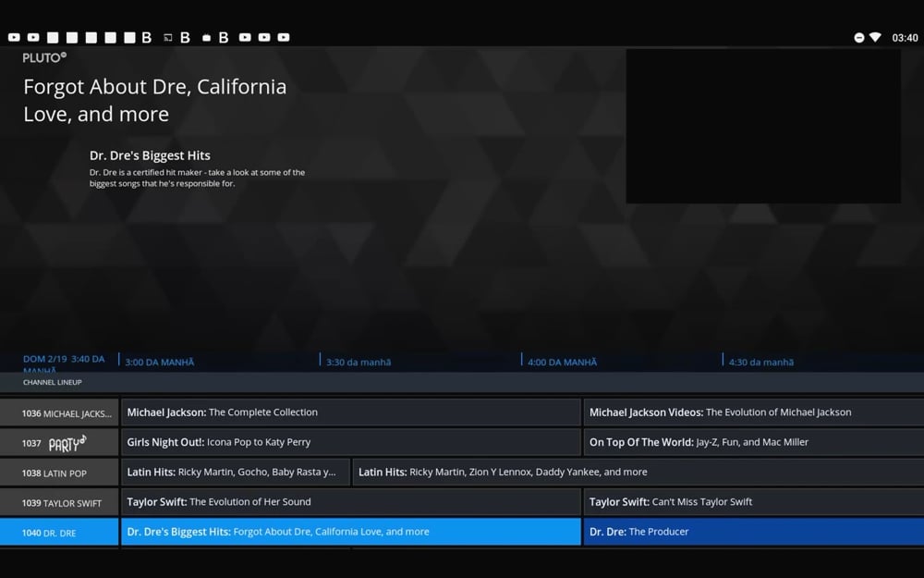Open On Top Of The World program

[754, 442]
